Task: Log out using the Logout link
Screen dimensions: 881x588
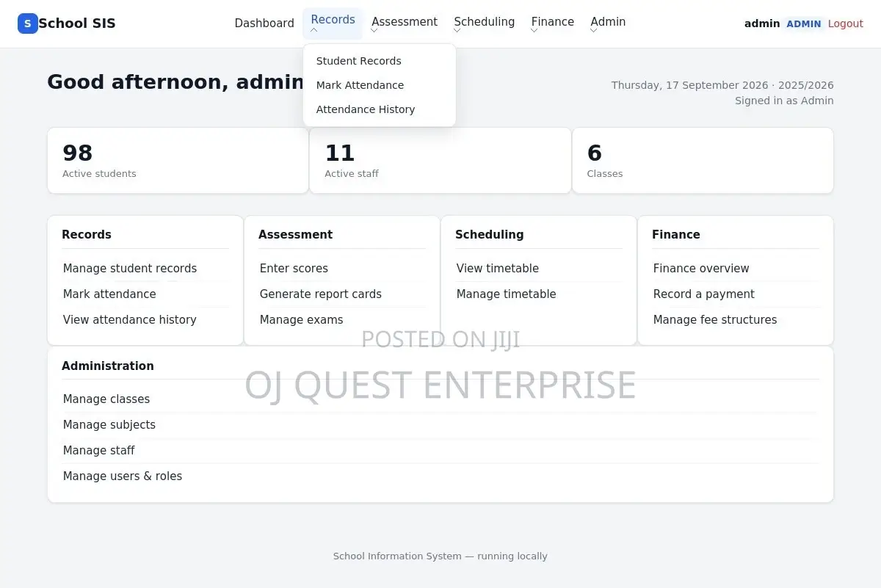Action: pyautogui.click(x=845, y=23)
